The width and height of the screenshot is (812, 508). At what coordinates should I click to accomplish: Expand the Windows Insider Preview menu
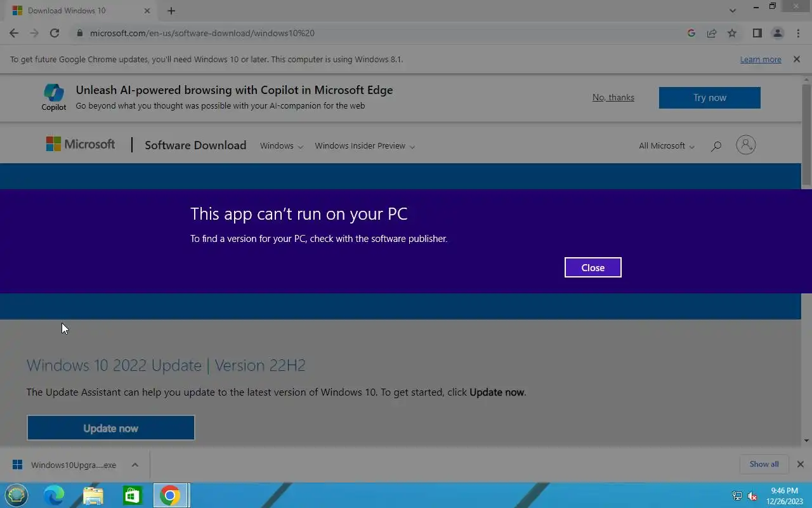365,146
